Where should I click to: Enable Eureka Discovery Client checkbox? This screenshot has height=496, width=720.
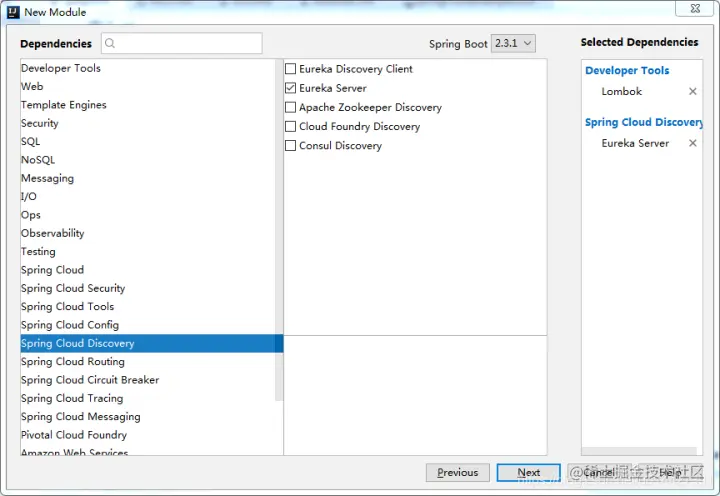pos(290,69)
